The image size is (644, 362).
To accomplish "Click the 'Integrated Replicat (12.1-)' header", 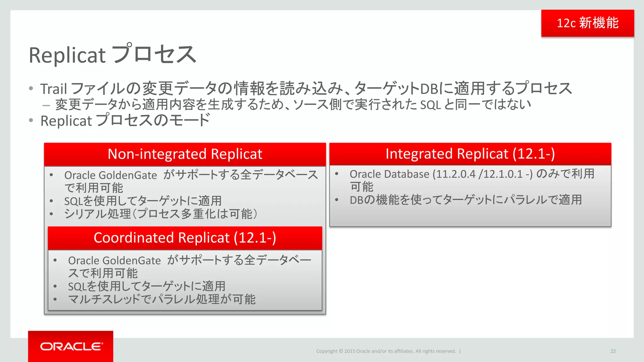I will click(x=470, y=154).
